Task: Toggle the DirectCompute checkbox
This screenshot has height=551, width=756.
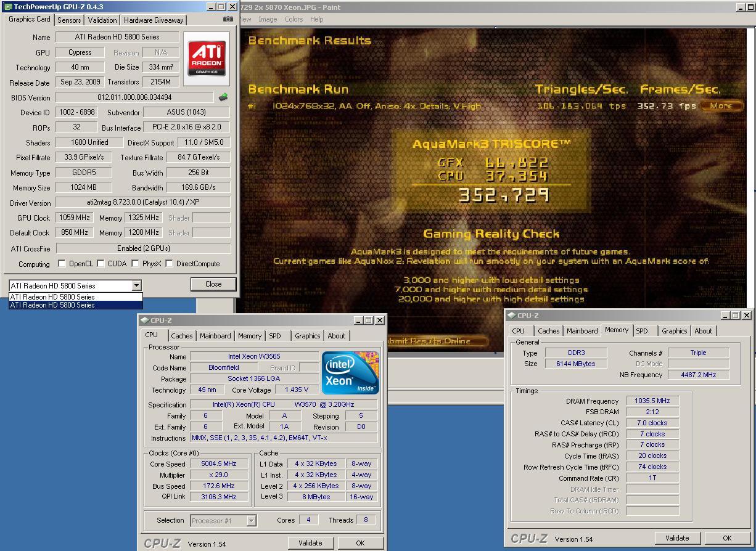Action: click(169, 263)
